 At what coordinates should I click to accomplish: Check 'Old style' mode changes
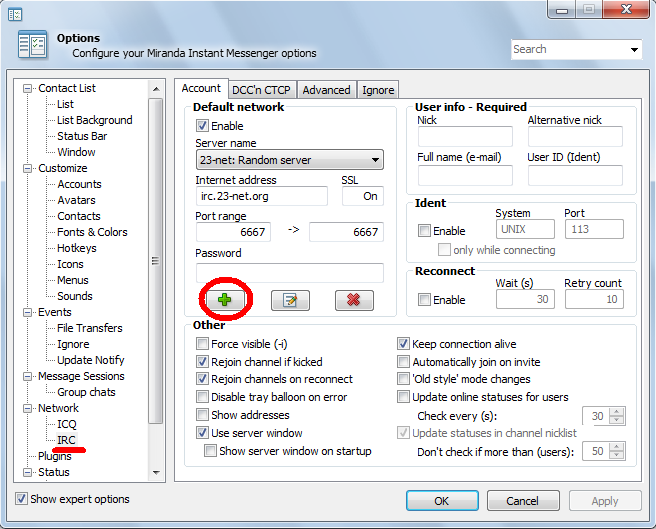pyautogui.click(x=403, y=379)
